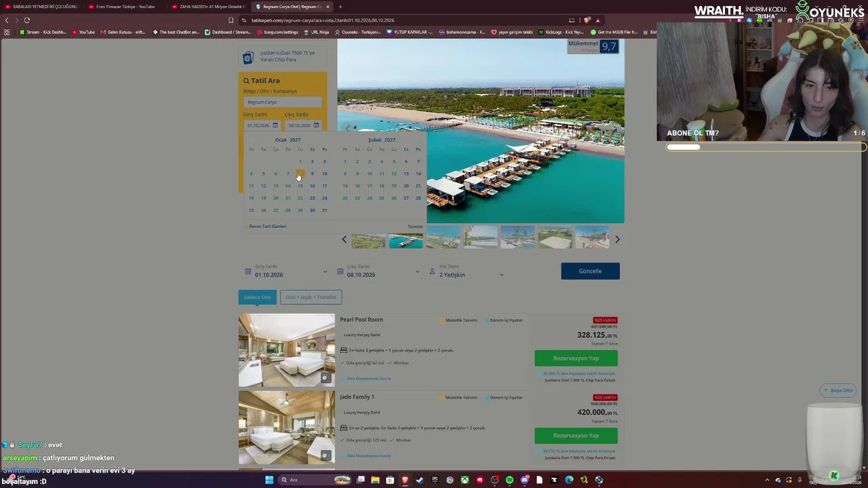The width and height of the screenshot is (868, 488).
Task: Show next gallery thumbnails with right arrow
Action: coord(617,239)
